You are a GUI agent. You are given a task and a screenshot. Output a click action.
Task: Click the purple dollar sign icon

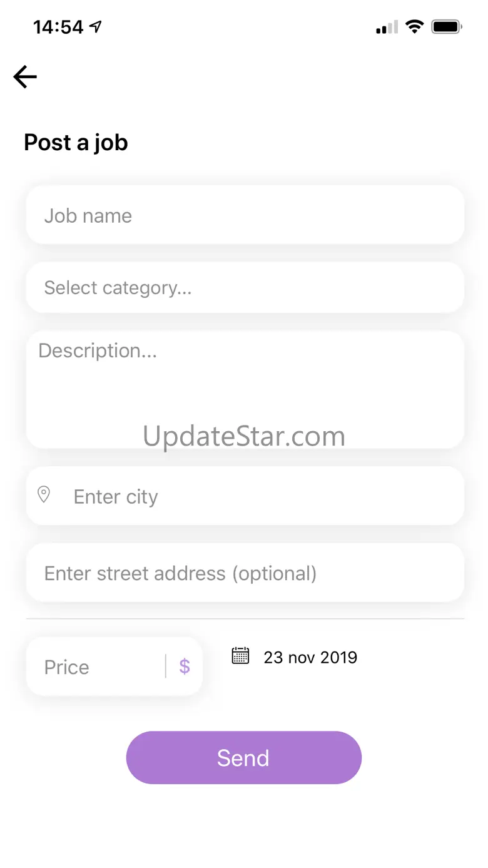point(185,666)
